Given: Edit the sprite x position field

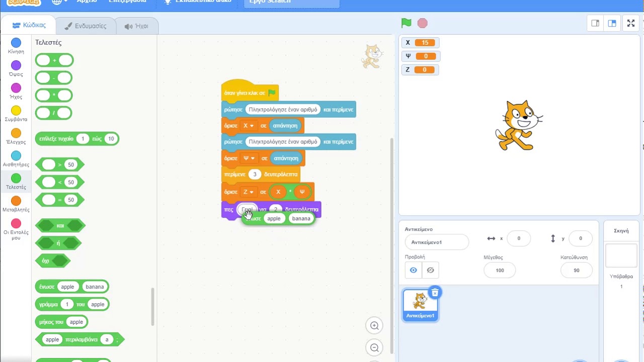Looking at the screenshot, I should point(519,238).
